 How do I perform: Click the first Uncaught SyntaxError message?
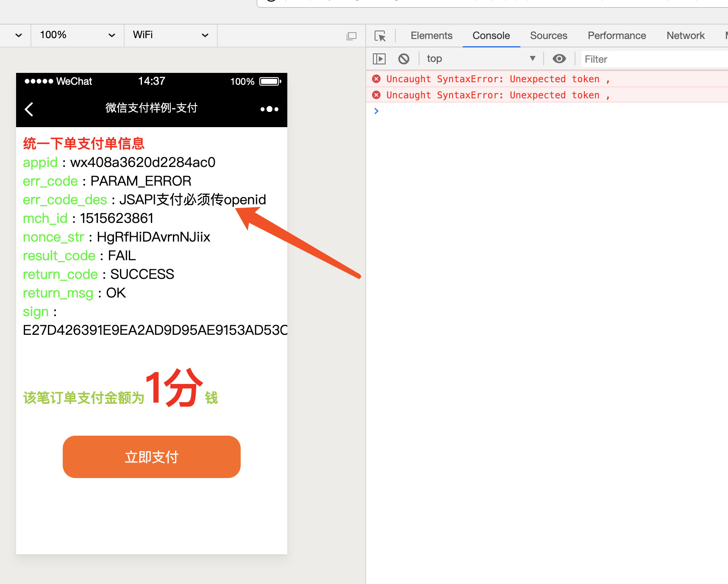point(498,79)
